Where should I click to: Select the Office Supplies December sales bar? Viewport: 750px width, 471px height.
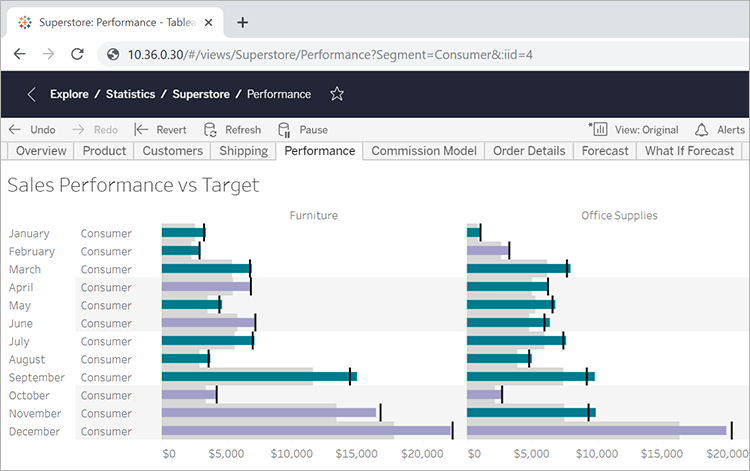coord(596,431)
